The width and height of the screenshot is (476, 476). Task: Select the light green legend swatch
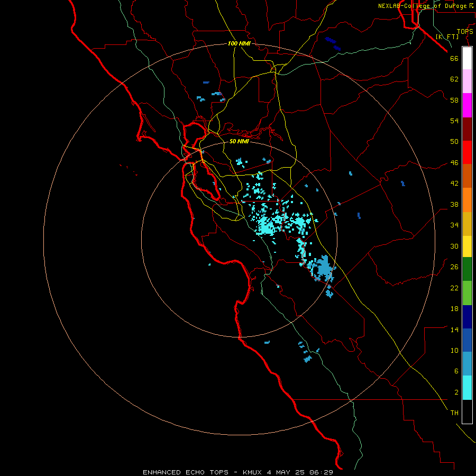click(467, 293)
